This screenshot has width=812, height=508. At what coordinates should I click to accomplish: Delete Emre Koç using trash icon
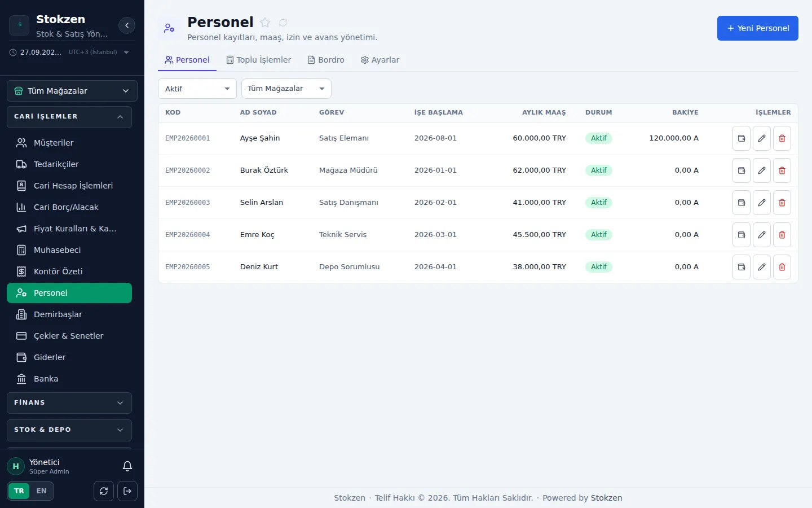(782, 235)
